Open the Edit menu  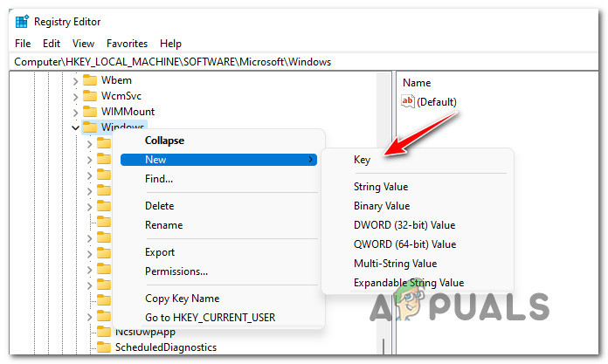point(52,44)
